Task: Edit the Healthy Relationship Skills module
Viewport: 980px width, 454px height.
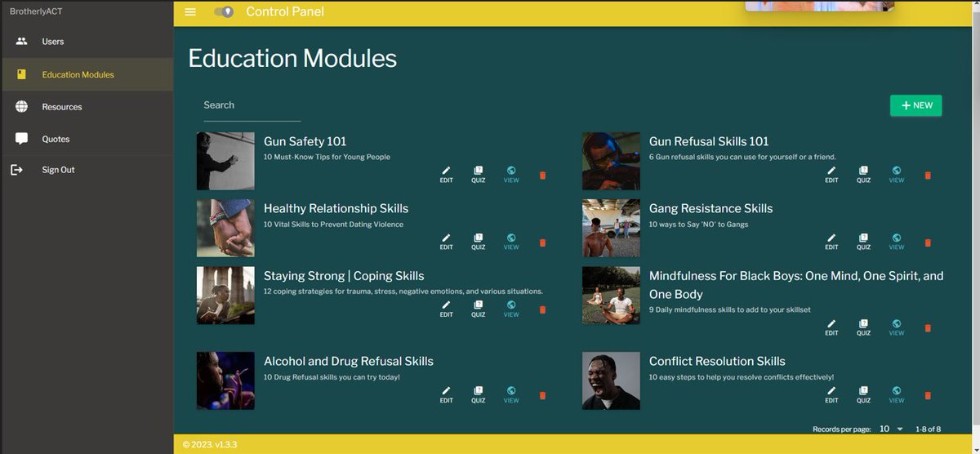Action: click(x=446, y=242)
